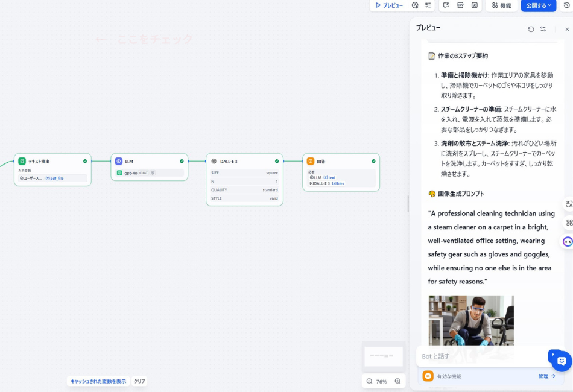This screenshot has height=392, width=573.
Task: Zoom in with the plus magnifier icon
Action: (398, 381)
